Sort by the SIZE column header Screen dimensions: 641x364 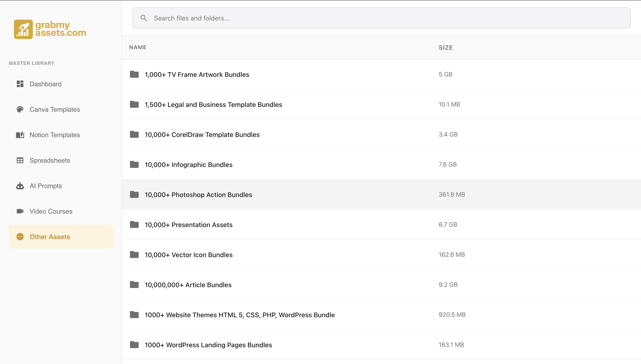click(x=445, y=47)
